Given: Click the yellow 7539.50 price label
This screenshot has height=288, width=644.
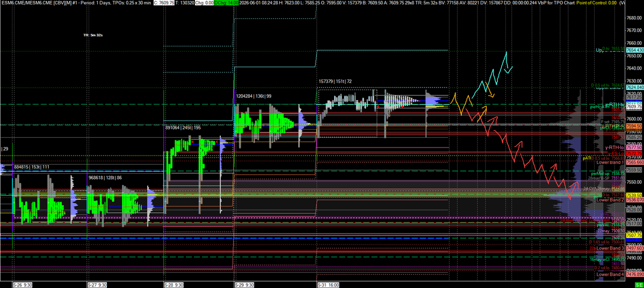Looking at the screenshot, I should 634,195.
